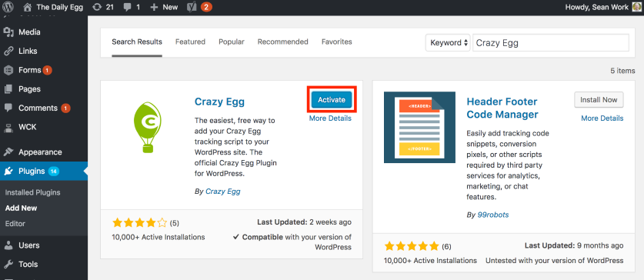
Task: Select the Recommended tab
Action: coord(282,42)
